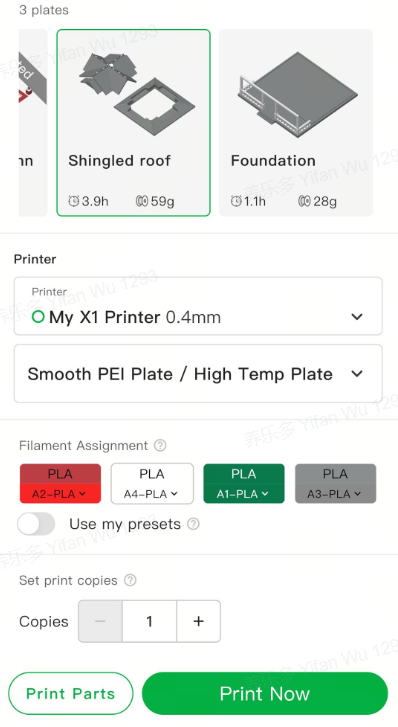Click the green printer status circle
398x727 pixels.
click(x=38, y=317)
